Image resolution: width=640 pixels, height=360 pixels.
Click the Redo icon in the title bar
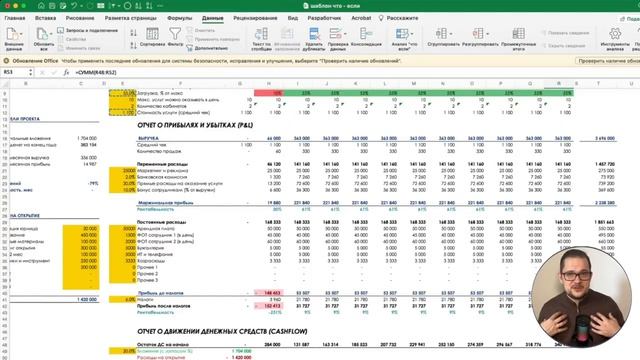[x=90, y=6]
